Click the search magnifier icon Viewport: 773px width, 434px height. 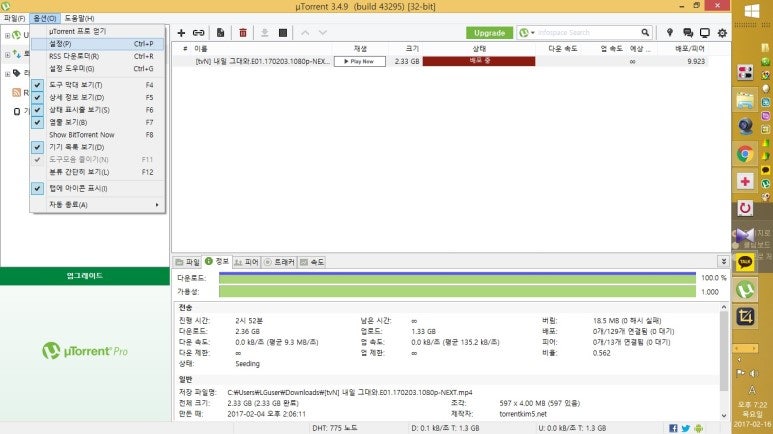(645, 33)
